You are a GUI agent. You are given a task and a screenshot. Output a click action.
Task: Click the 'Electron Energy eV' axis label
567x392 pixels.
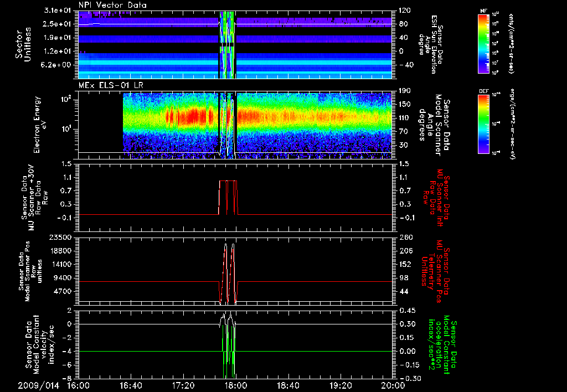coord(41,125)
